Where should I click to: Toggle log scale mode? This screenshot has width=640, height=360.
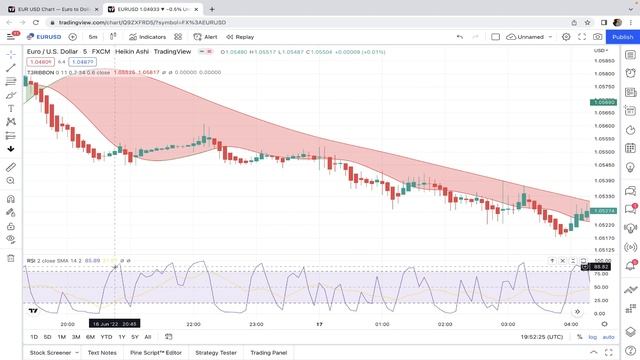[593, 337]
